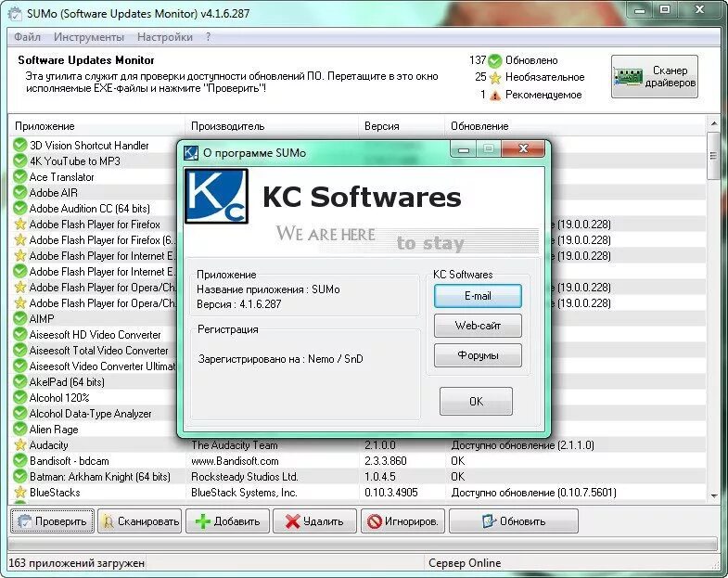Click the yellow star icon beside Необязательное

point(495,78)
